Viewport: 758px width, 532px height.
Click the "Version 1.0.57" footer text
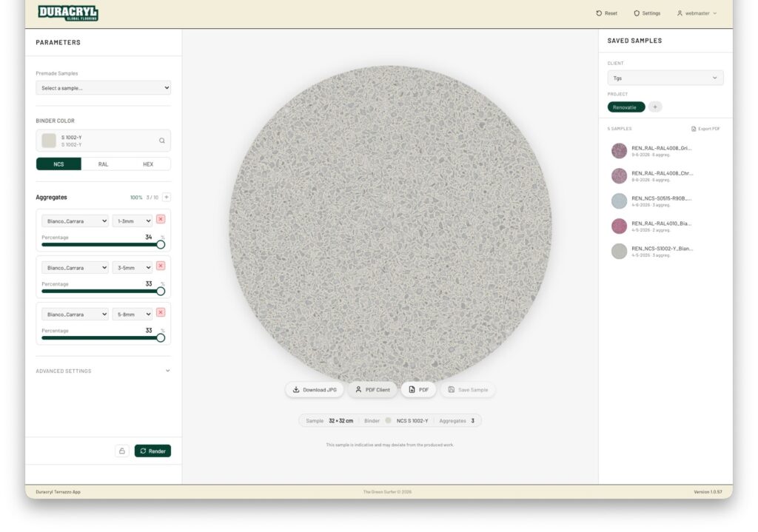708,492
